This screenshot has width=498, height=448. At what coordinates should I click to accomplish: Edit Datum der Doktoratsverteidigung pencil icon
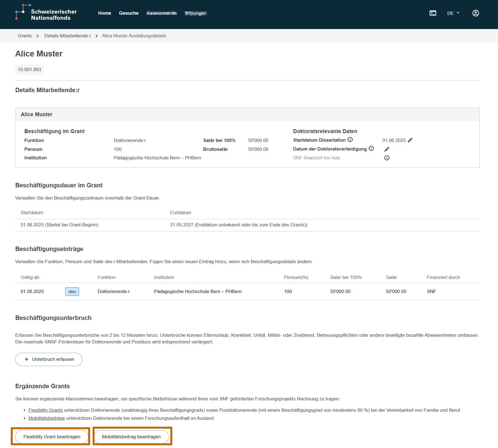(387, 149)
